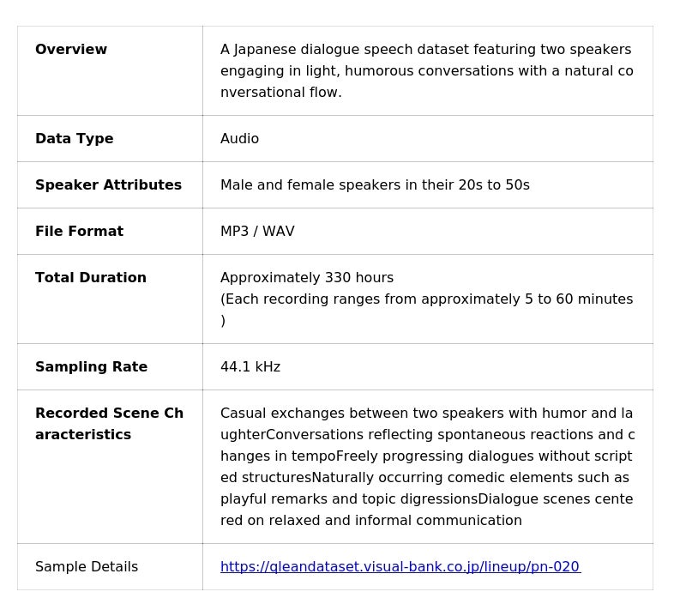The height and width of the screenshot is (616, 686).
Task: Select the 44.1 kHz value
Action: 250,367
